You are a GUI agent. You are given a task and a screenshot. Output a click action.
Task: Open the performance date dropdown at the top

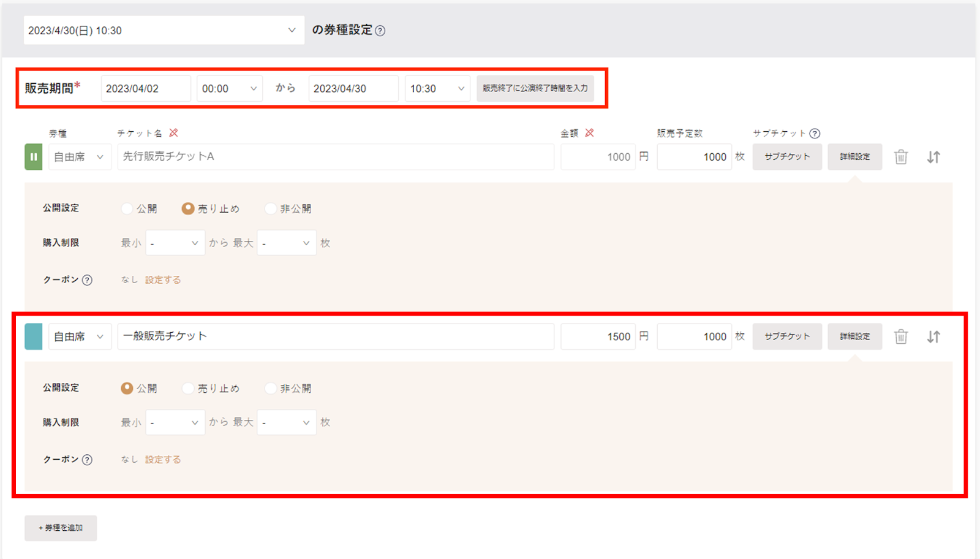[163, 29]
